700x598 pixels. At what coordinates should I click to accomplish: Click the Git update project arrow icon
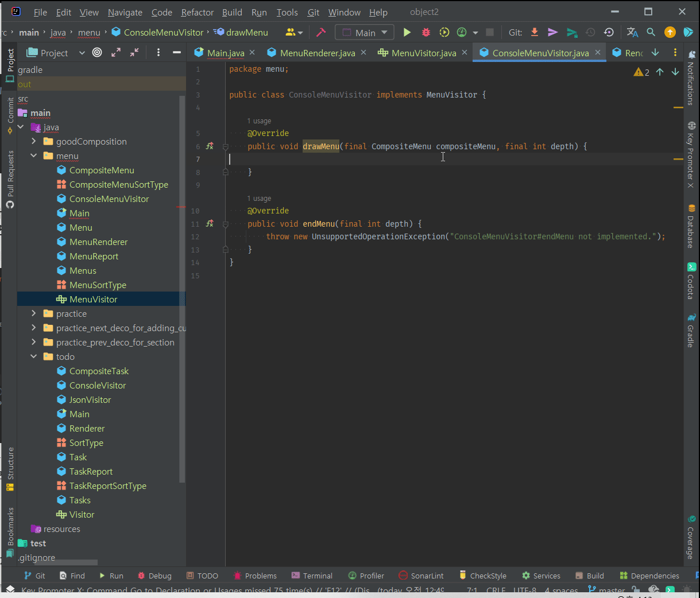(x=535, y=33)
